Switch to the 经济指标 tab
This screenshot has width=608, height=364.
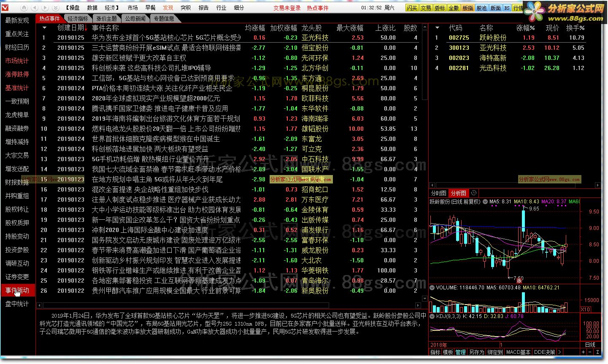point(78,19)
